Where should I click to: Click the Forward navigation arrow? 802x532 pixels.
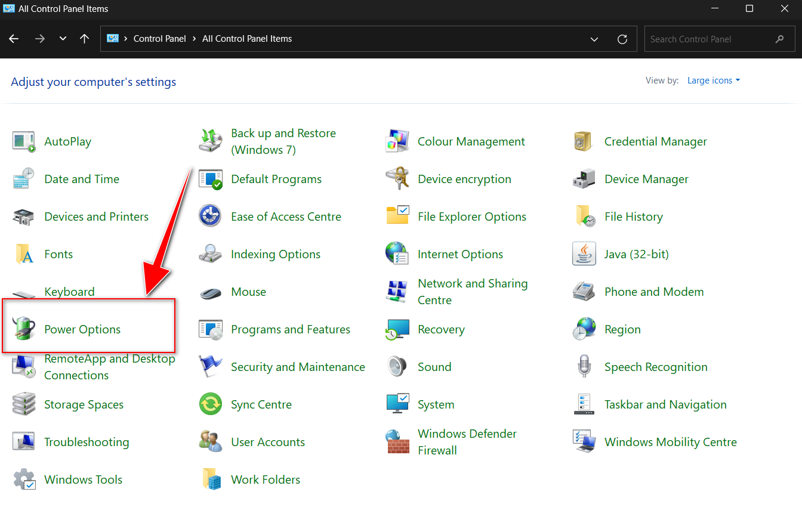coord(40,39)
